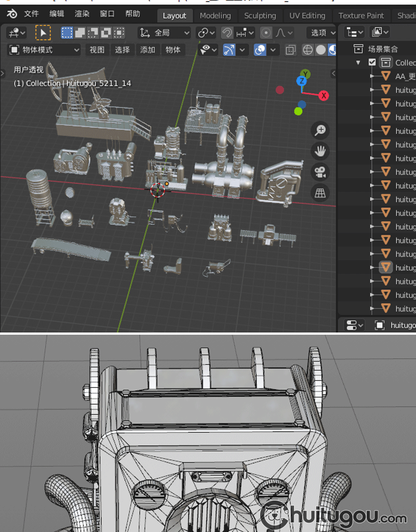The width and height of the screenshot is (416, 532).
Task: Switch to the Sculpting workspace tab
Action: pyautogui.click(x=260, y=16)
